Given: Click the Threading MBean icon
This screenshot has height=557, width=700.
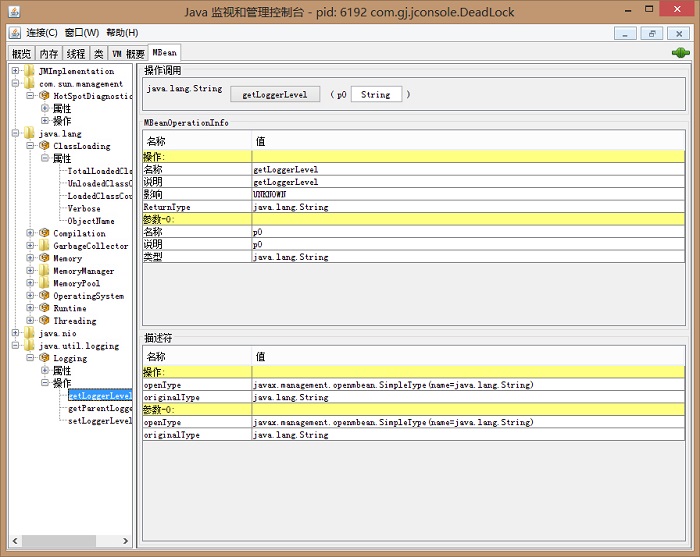Looking at the screenshot, I should pyautogui.click(x=44, y=320).
